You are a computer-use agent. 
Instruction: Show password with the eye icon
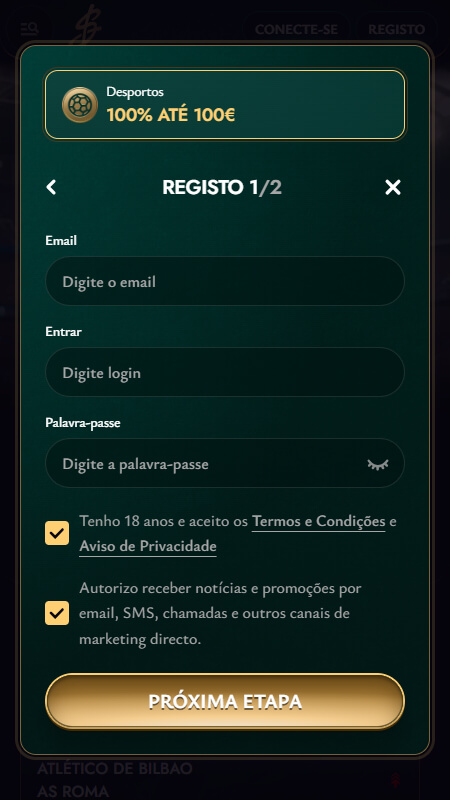click(378, 464)
